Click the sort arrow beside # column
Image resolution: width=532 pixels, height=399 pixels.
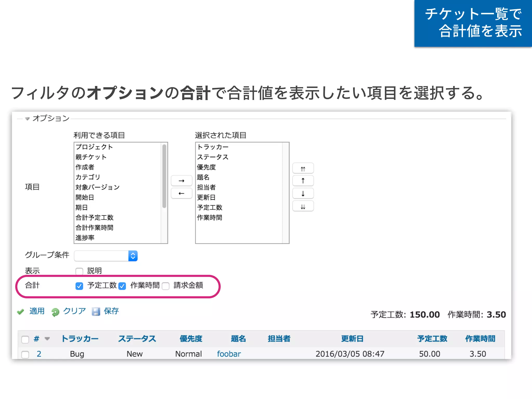pos(47,338)
